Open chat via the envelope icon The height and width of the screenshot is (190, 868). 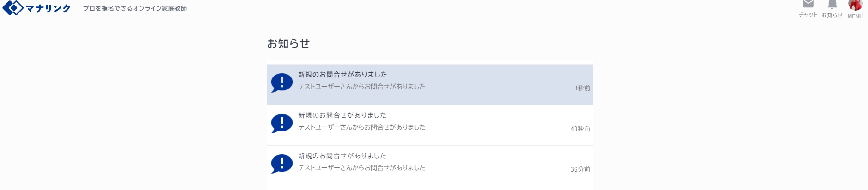[x=808, y=4]
